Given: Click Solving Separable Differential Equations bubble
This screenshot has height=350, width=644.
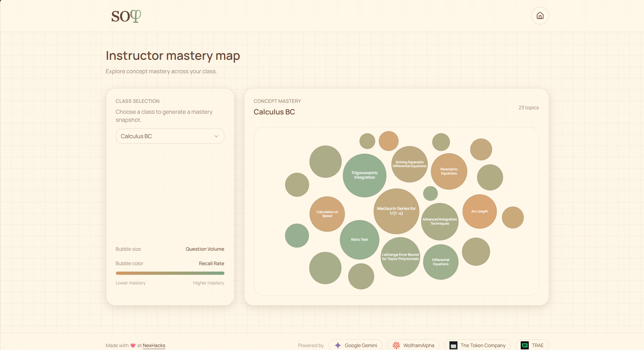Looking at the screenshot, I should (x=409, y=164).
